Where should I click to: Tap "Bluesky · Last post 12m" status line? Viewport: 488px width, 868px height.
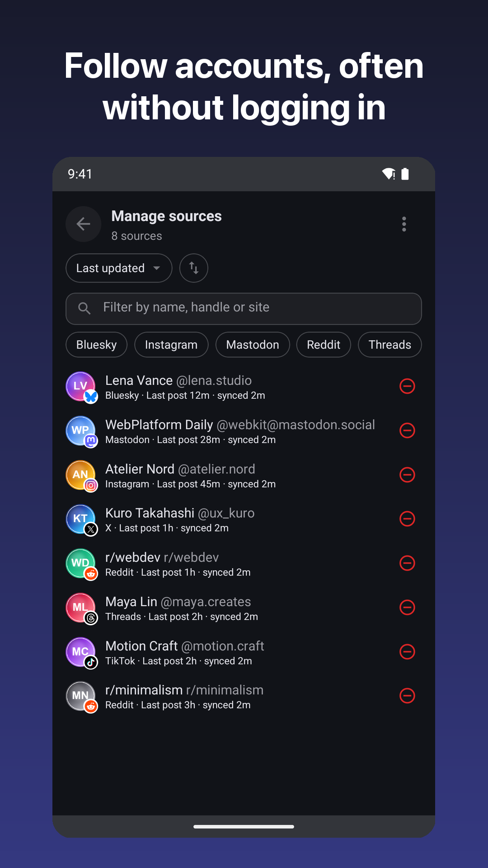point(185,396)
